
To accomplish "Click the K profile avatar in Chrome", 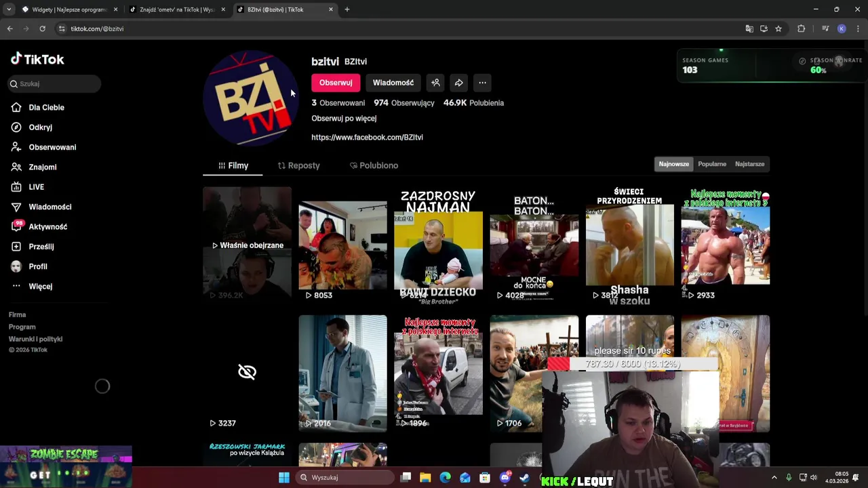I will tap(842, 28).
